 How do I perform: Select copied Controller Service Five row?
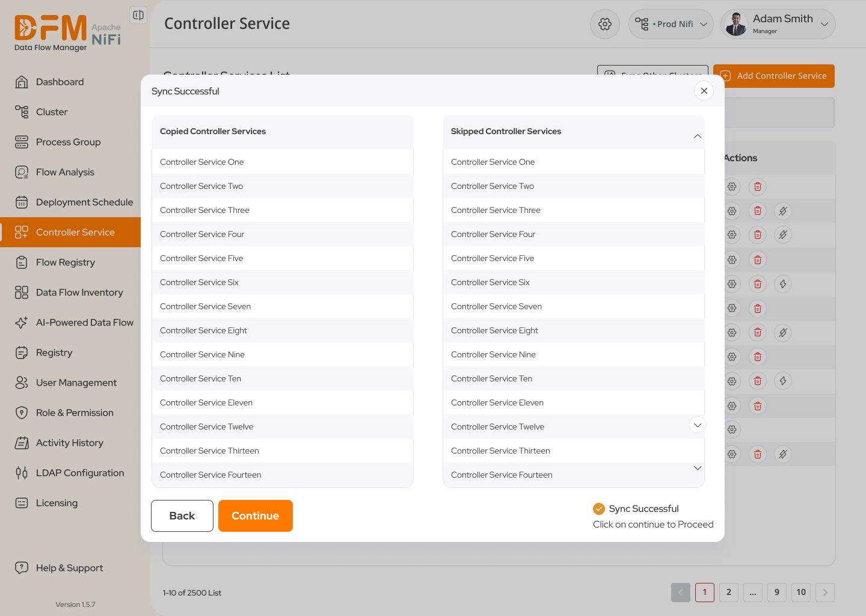click(x=283, y=258)
